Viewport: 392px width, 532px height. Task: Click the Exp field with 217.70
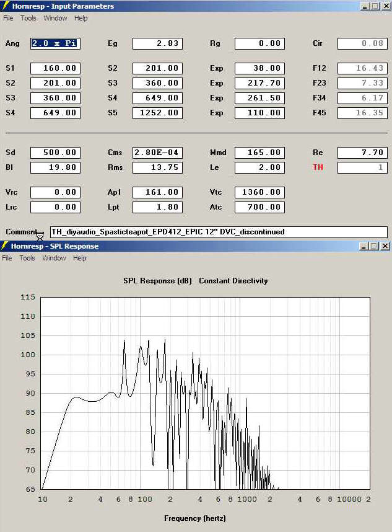tap(260, 83)
